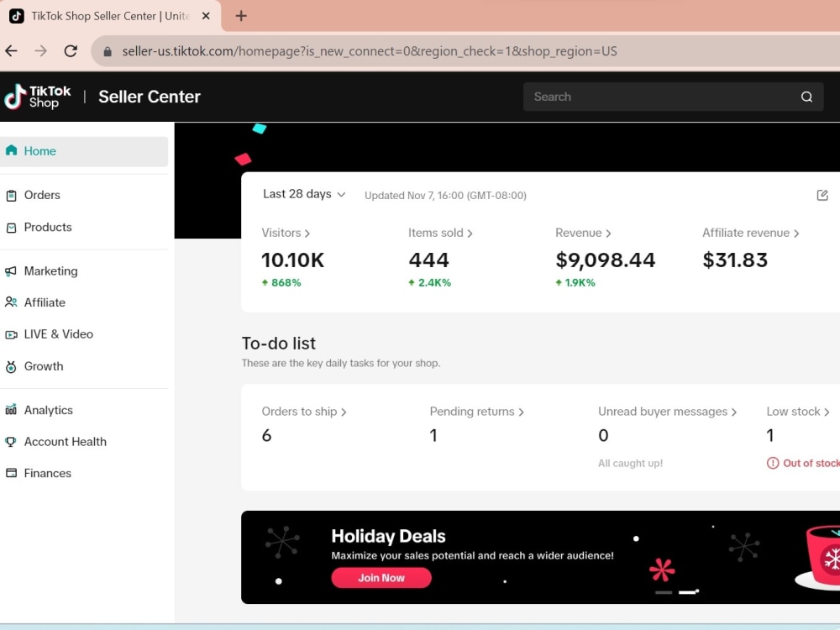Reload the page with refresh icon

(x=71, y=51)
